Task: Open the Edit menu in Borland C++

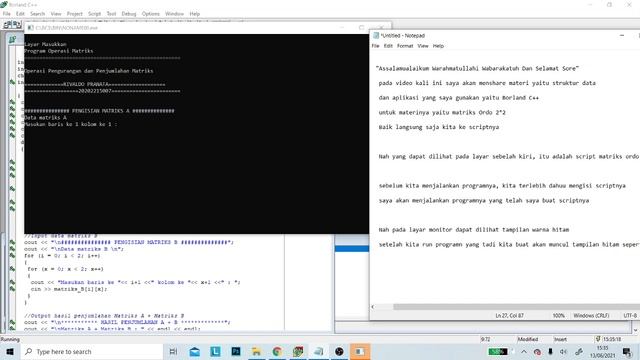Action: (x=20, y=14)
